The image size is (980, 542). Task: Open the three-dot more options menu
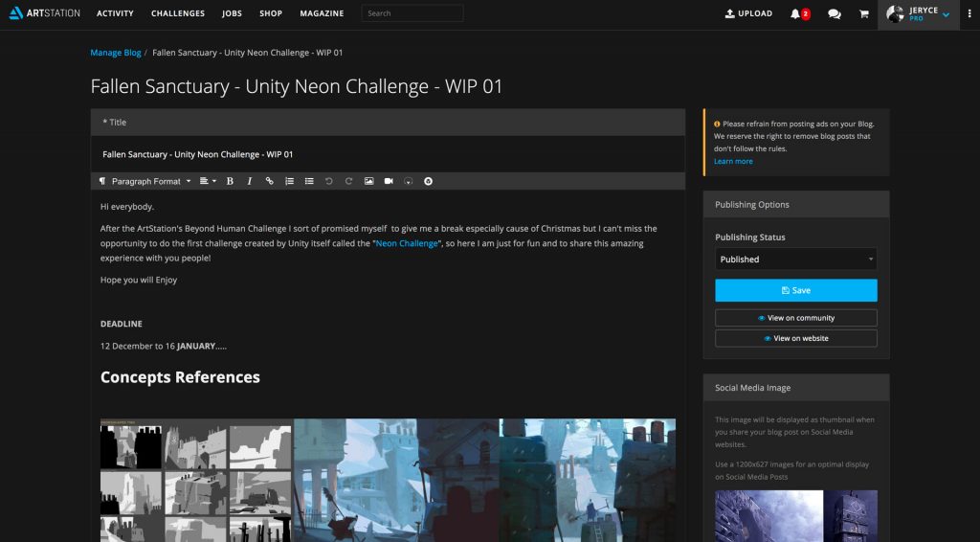point(969,13)
